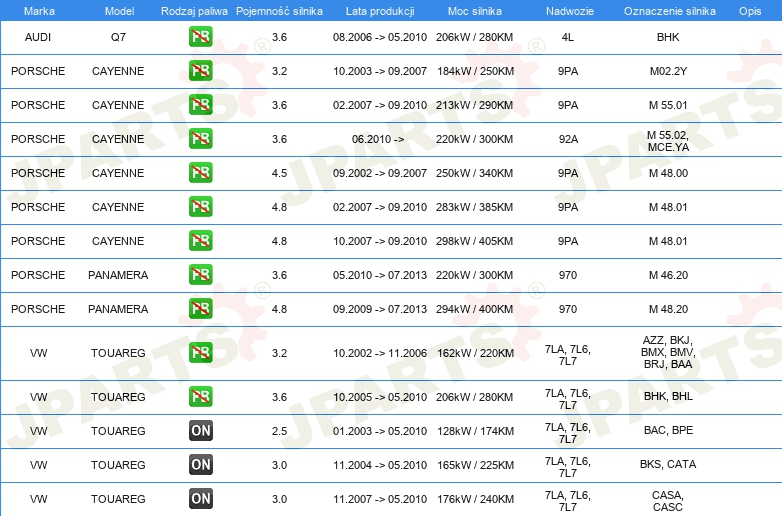The height and width of the screenshot is (516, 782).
Task: Click the 92A body code cell
Action: point(568,139)
